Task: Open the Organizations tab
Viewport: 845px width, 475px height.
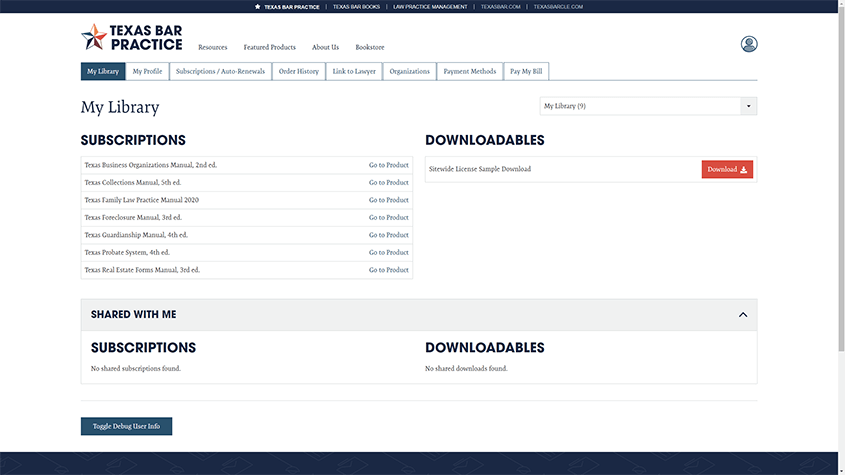Action: tap(410, 71)
